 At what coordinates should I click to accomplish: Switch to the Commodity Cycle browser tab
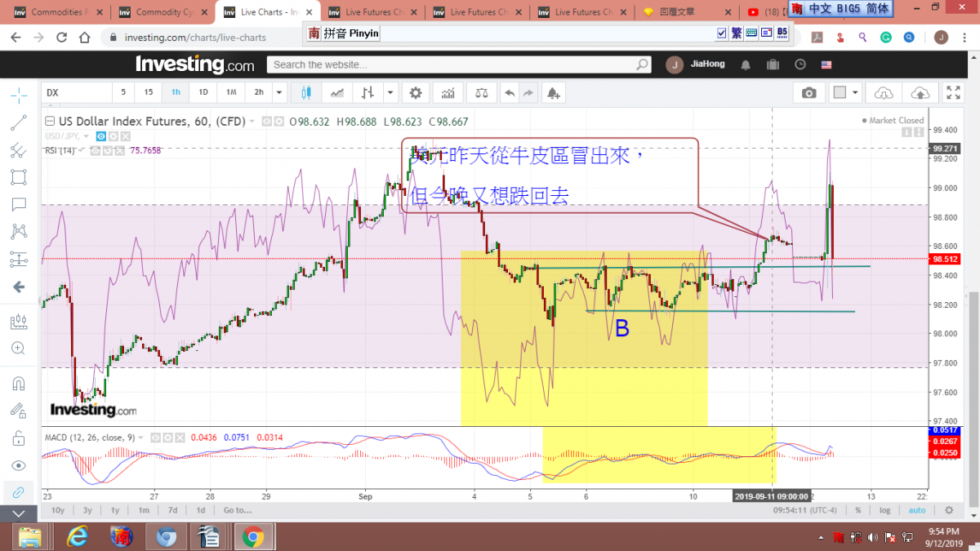tap(162, 12)
